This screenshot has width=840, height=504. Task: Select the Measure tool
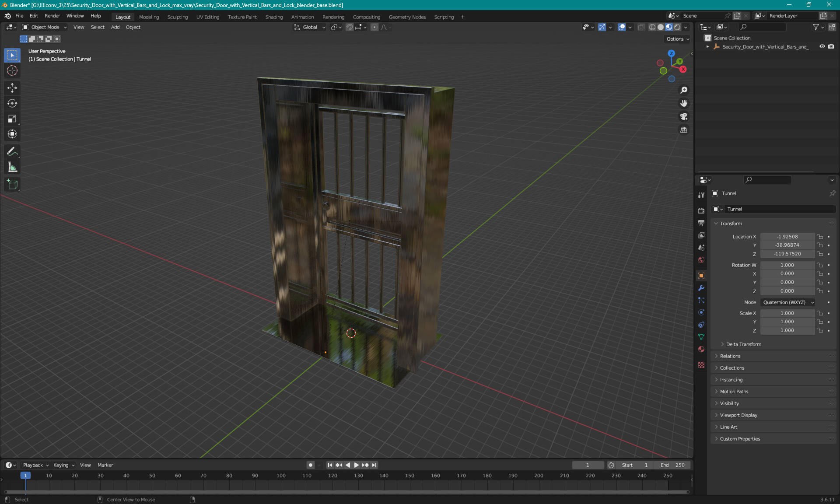(x=12, y=167)
